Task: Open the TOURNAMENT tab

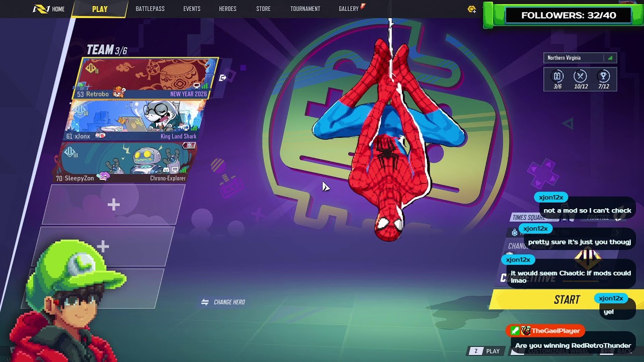Action: tap(305, 9)
